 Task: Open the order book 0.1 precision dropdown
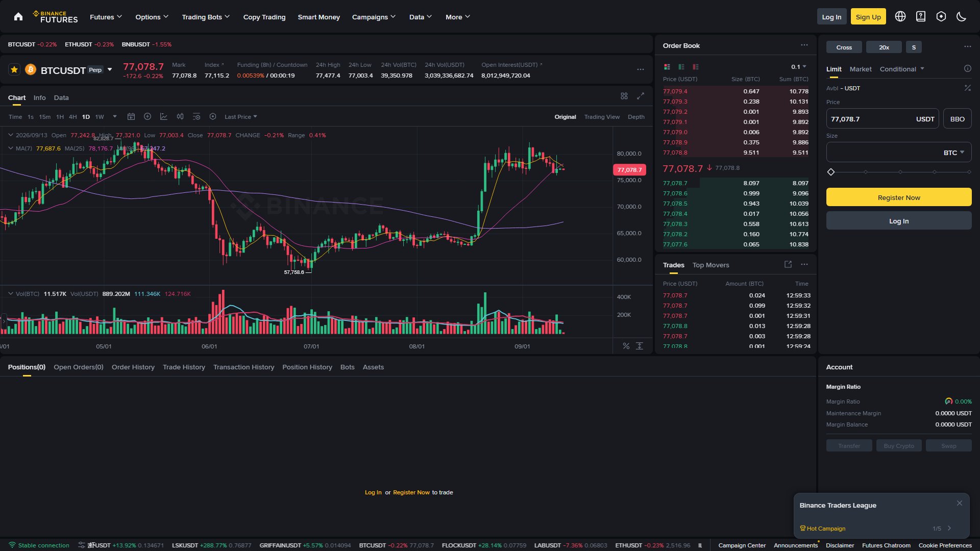tap(799, 67)
